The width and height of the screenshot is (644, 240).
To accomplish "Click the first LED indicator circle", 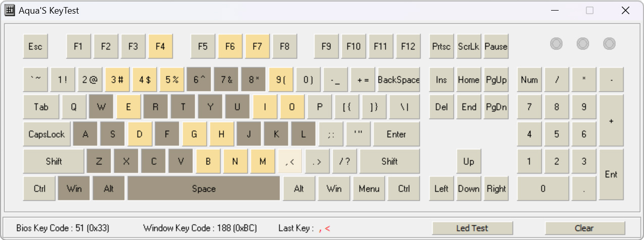I will 556,44.
